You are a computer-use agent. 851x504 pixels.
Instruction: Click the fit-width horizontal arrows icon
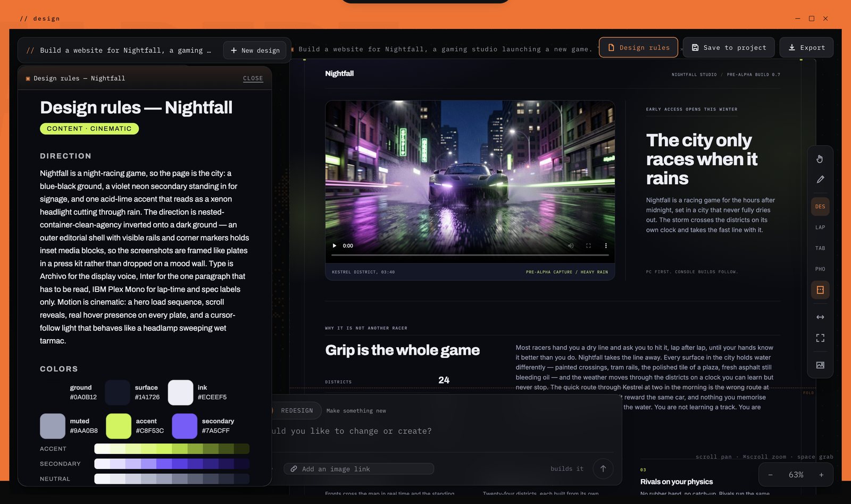tap(820, 317)
